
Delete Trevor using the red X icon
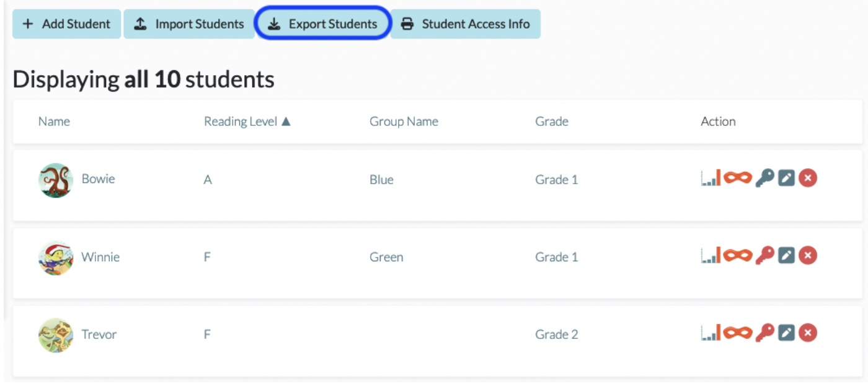(807, 333)
